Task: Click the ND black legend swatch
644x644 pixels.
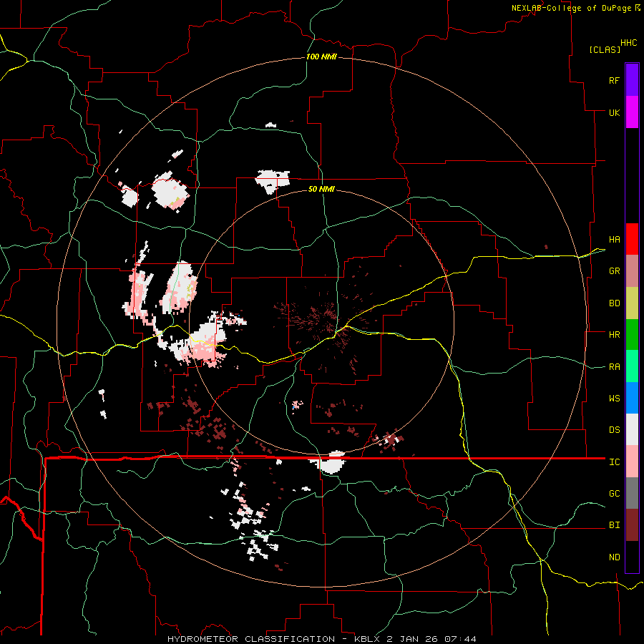Action: point(632,557)
